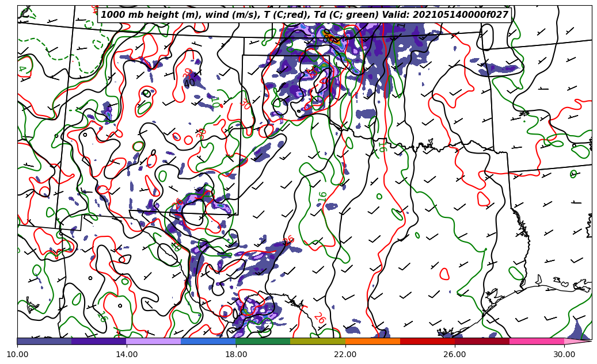The image size is (597, 364).
Task: Click the green 10 dewpoint contour label
Action: (214, 102)
